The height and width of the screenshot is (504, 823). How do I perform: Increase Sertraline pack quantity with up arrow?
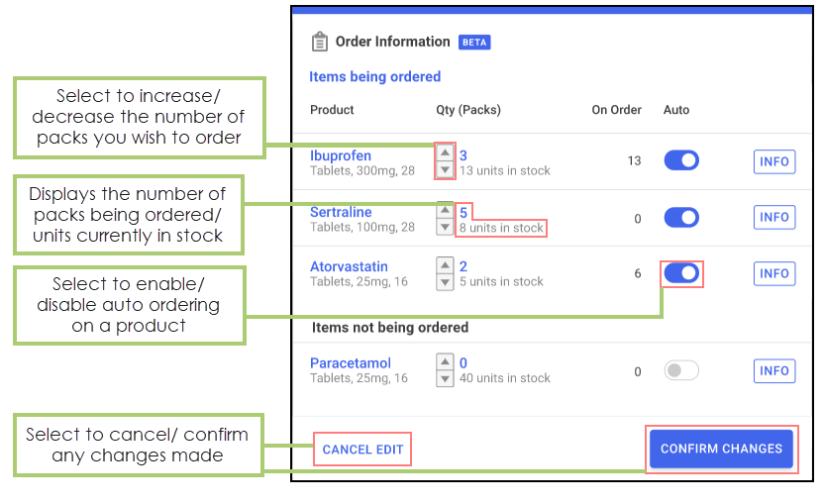[x=446, y=209]
